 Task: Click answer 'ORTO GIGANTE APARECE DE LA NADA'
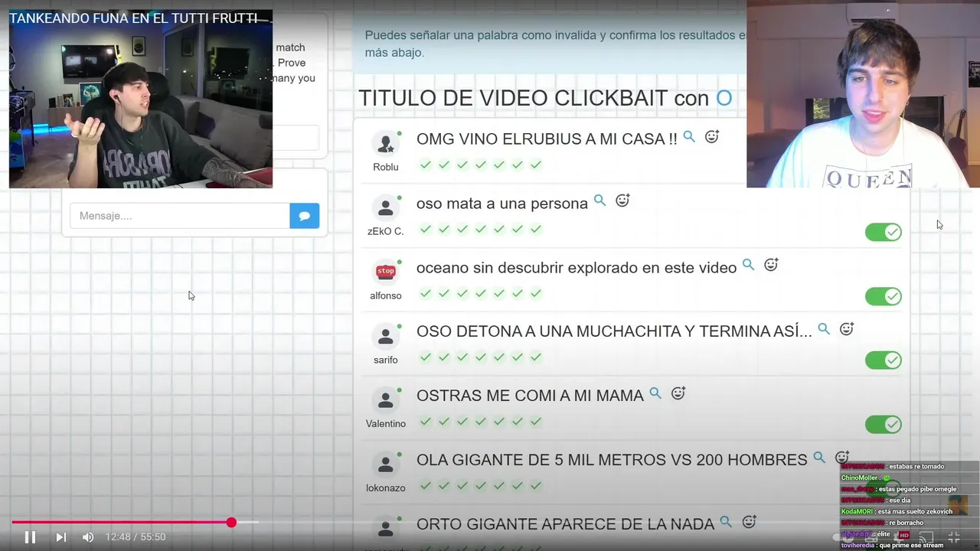click(x=565, y=524)
